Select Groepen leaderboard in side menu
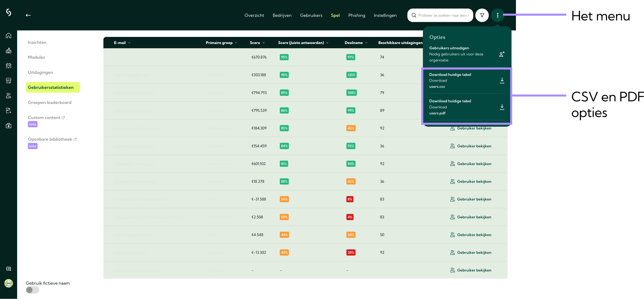 click(49, 102)
